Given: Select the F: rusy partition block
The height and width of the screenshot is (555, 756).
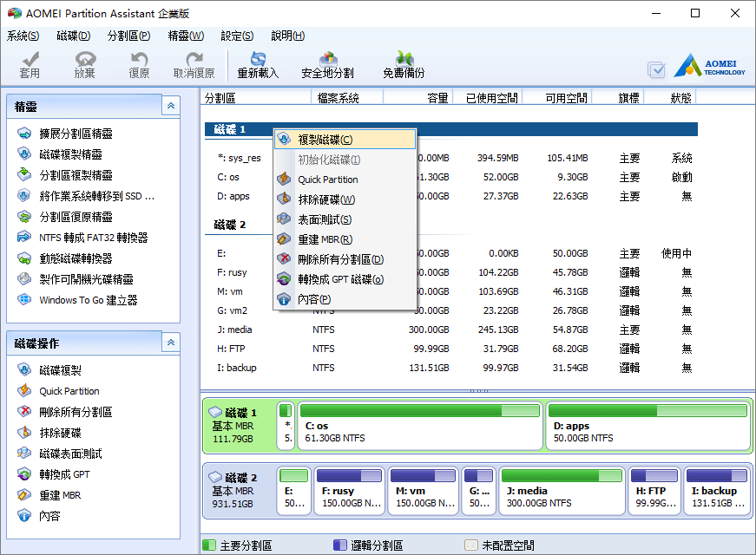Looking at the screenshot, I should coord(349,492).
